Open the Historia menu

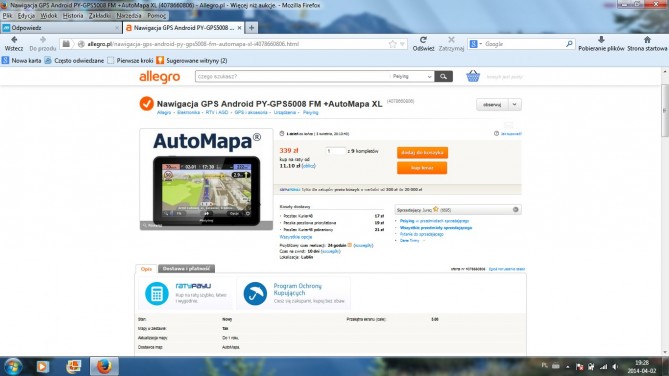coord(73,15)
